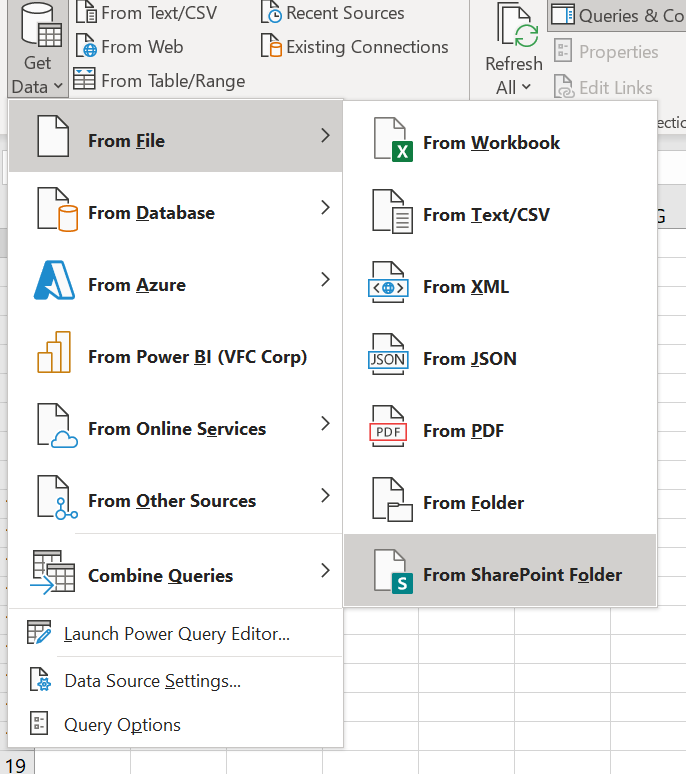Click the Properties ribbon button
Screen dimensions: 686x774
point(606,51)
